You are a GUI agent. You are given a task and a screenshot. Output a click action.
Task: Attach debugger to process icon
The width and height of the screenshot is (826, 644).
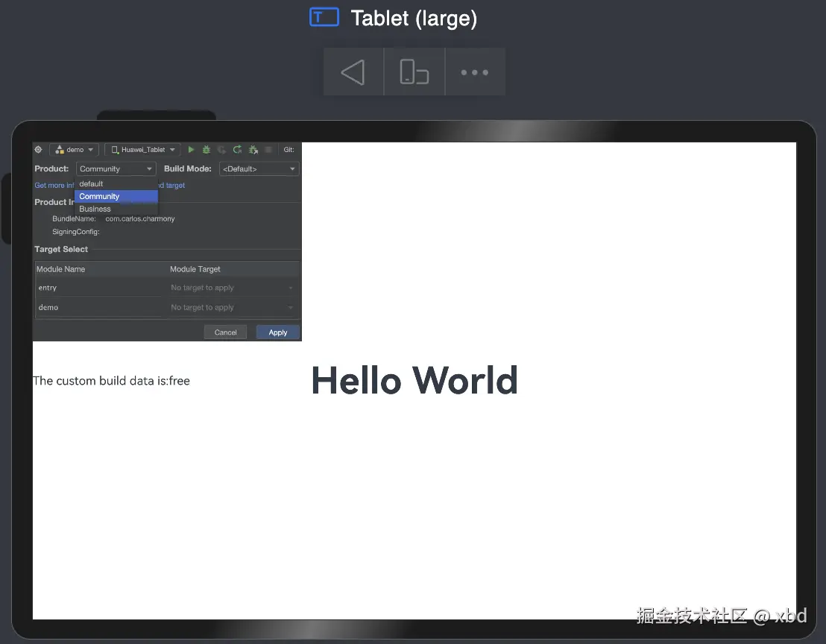pyautogui.click(x=253, y=150)
